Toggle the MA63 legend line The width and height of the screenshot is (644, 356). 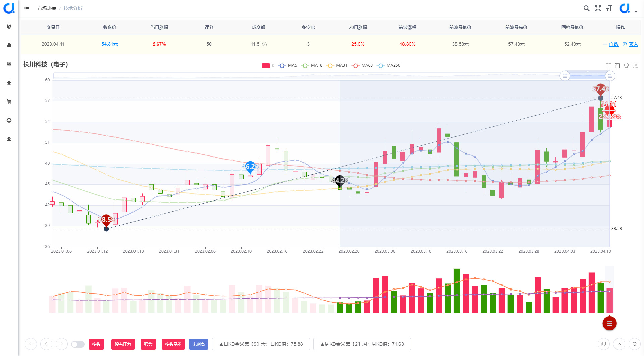click(x=362, y=65)
